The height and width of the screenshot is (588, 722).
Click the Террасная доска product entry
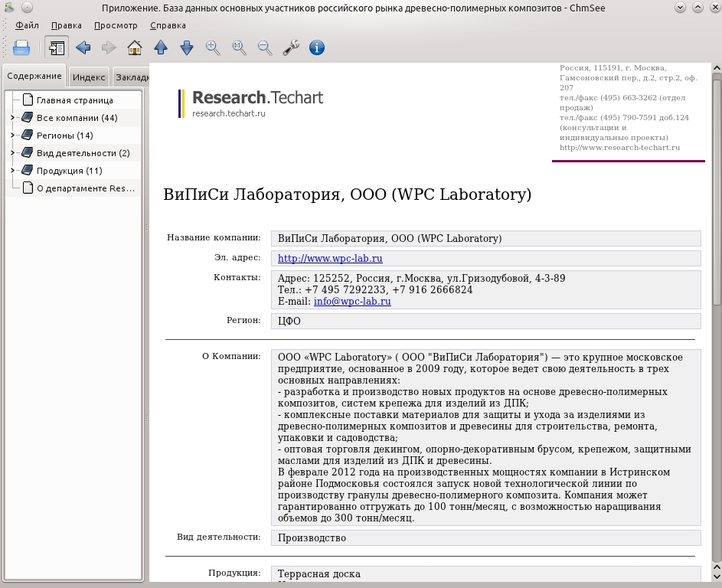pos(319,573)
